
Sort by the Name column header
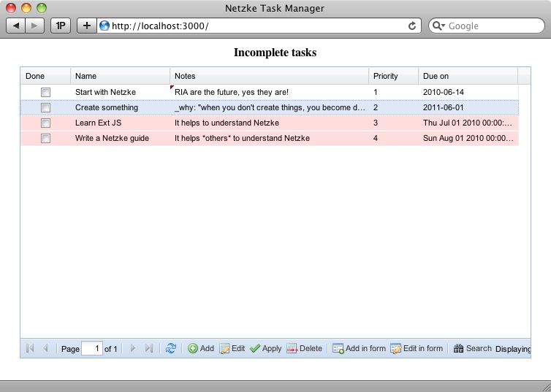(x=121, y=76)
